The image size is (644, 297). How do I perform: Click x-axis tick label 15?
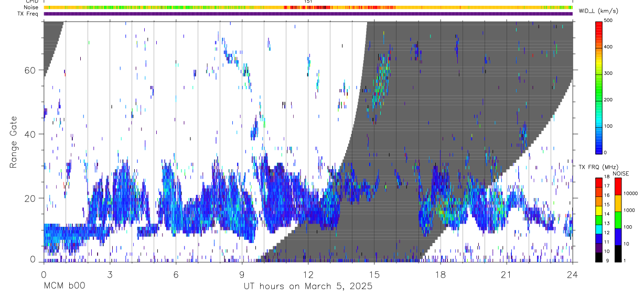click(x=374, y=274)
